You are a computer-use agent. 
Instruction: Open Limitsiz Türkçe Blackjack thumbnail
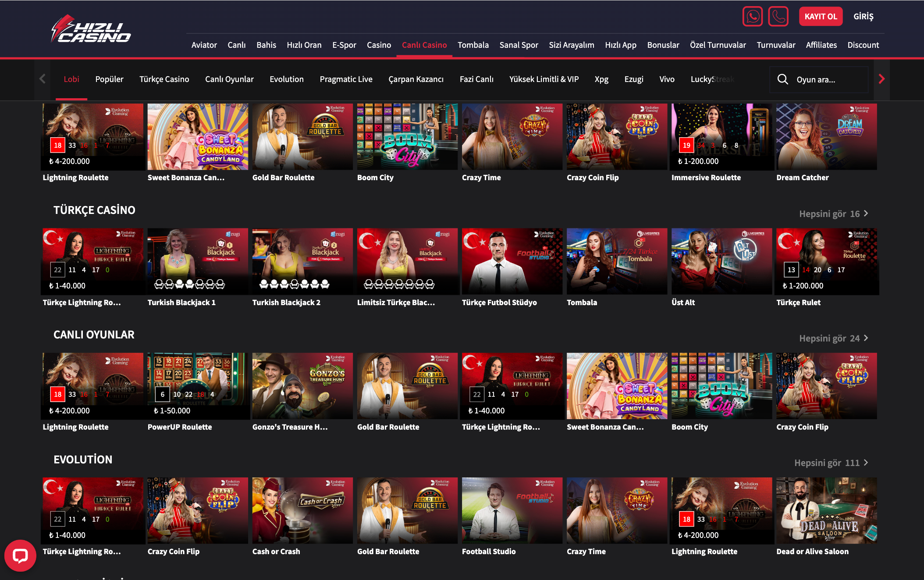click(x=407, y=261)
